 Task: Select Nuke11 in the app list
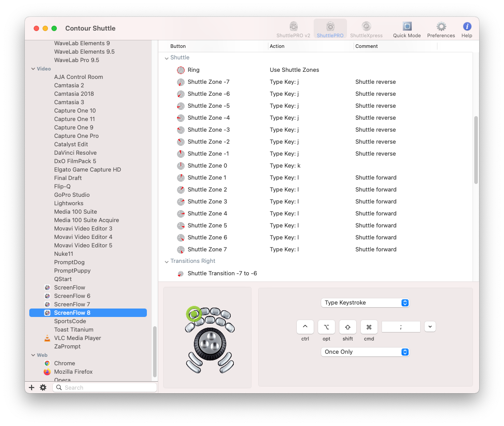(x=63, y=254)
